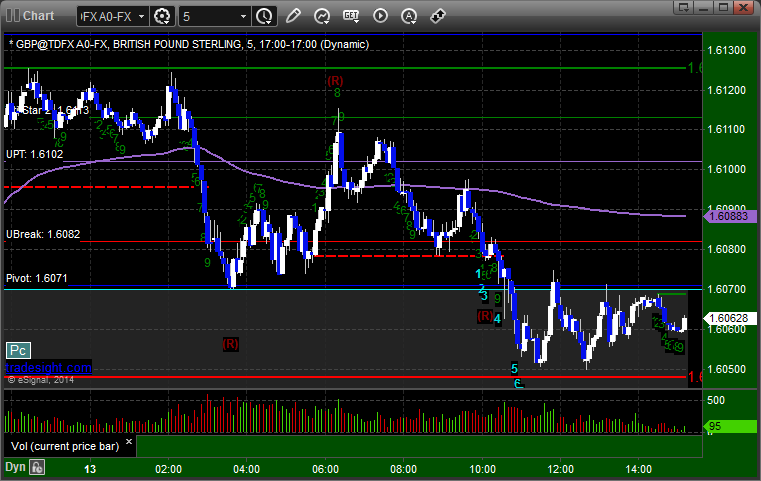Click the 1.61000 price axis label
Image resolution: width=761 pixels, height=481 pixels.
[x=727, y=169]
